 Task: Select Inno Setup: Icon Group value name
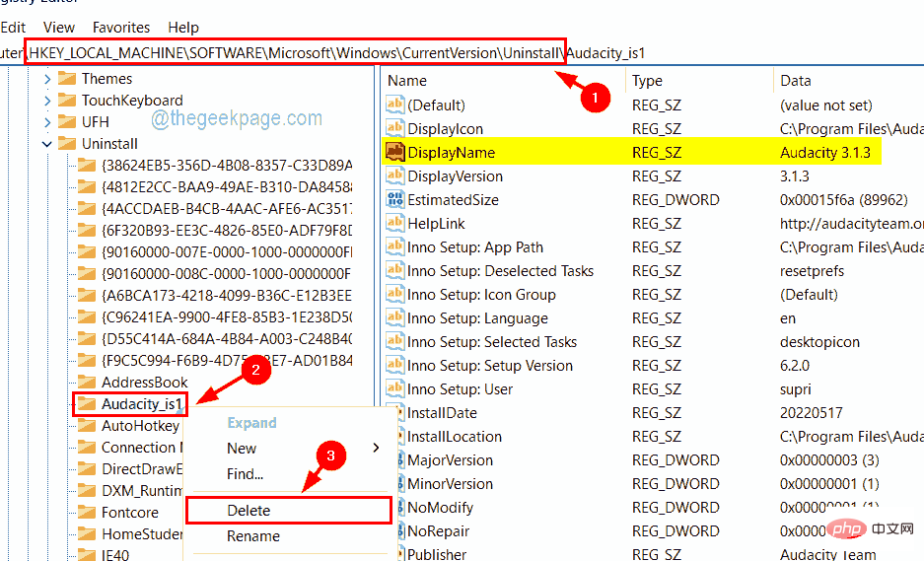(481, 295)
